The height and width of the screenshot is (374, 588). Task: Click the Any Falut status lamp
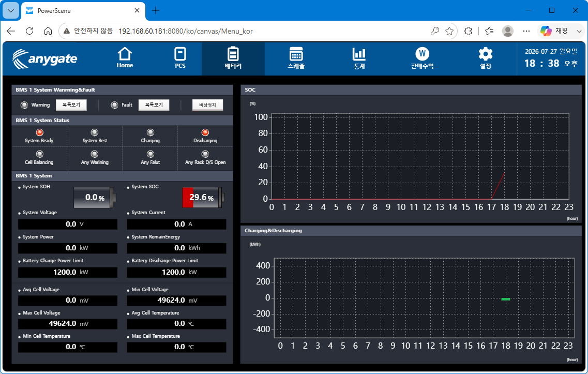[150, 154]
